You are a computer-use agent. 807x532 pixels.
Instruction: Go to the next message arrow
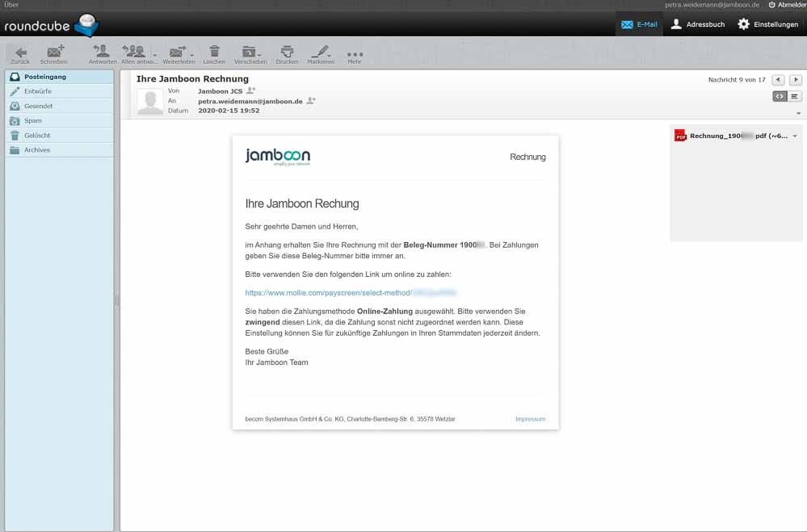(x=796, y=80)
